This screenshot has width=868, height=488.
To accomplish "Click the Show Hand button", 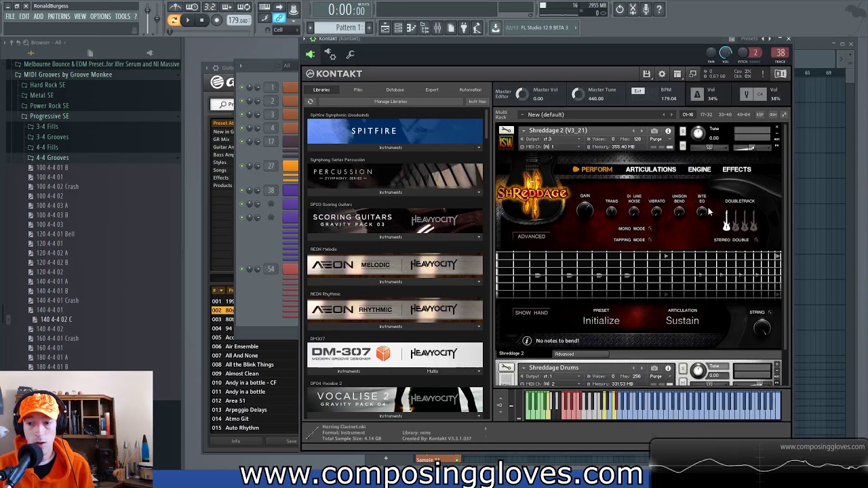I will pyautogui.click(x=531, y=312).
